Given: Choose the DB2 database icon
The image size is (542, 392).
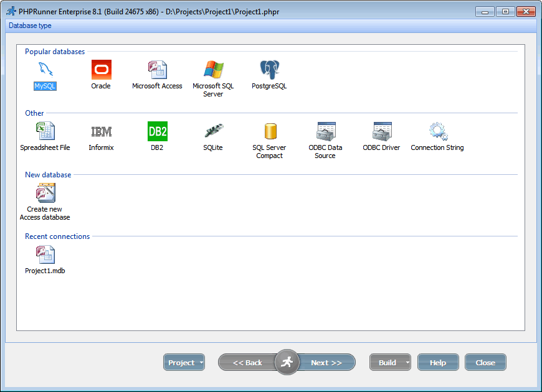Looking at the screenshot, I should pyautogui.click(x=157, y=131).
